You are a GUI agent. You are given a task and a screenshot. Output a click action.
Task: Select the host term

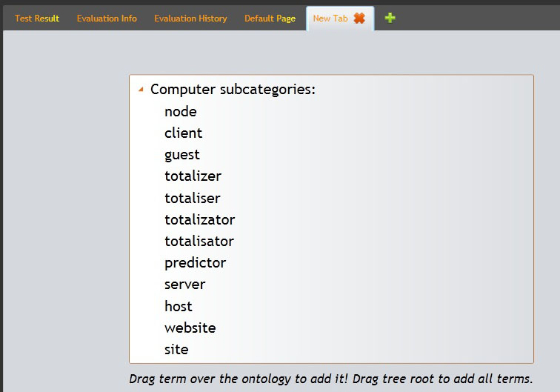pyautogui.click(x=178, y=306)
